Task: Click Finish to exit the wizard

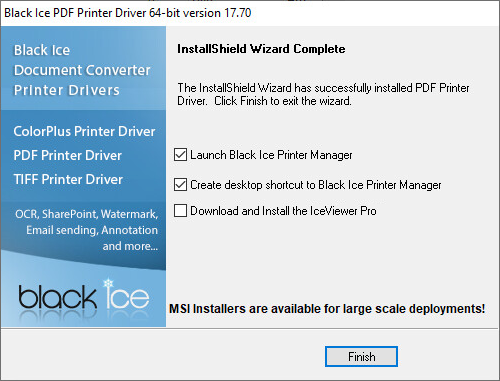Action: pyautogui.click(x=361, y=357)
